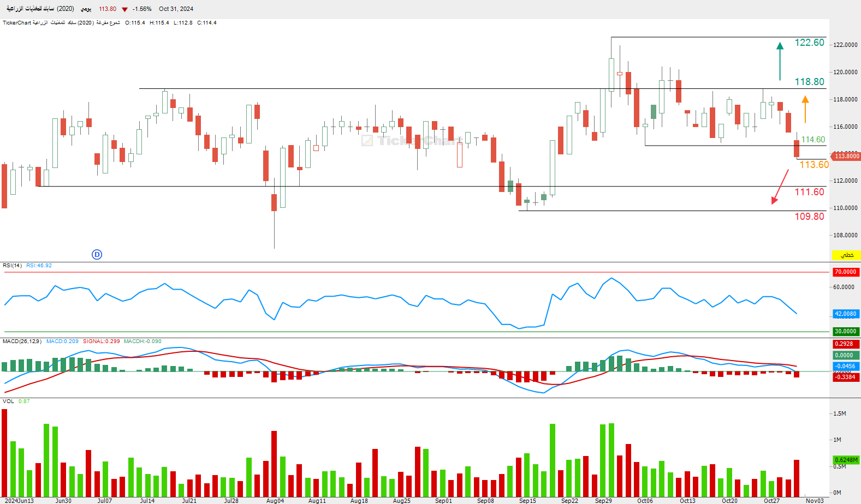
Task: Click the 109.80 support price label
Action: [809, 217]
